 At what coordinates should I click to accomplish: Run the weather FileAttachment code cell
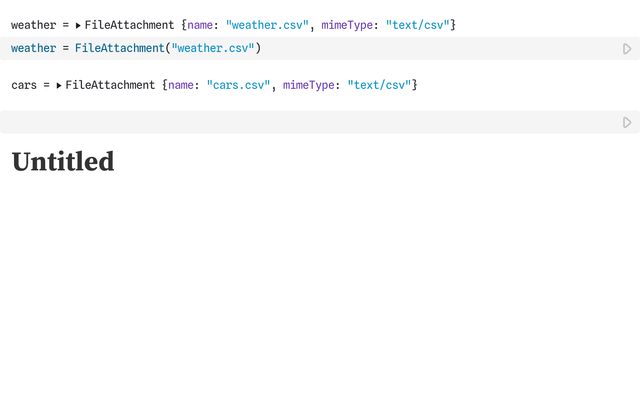tap(627, 48)
